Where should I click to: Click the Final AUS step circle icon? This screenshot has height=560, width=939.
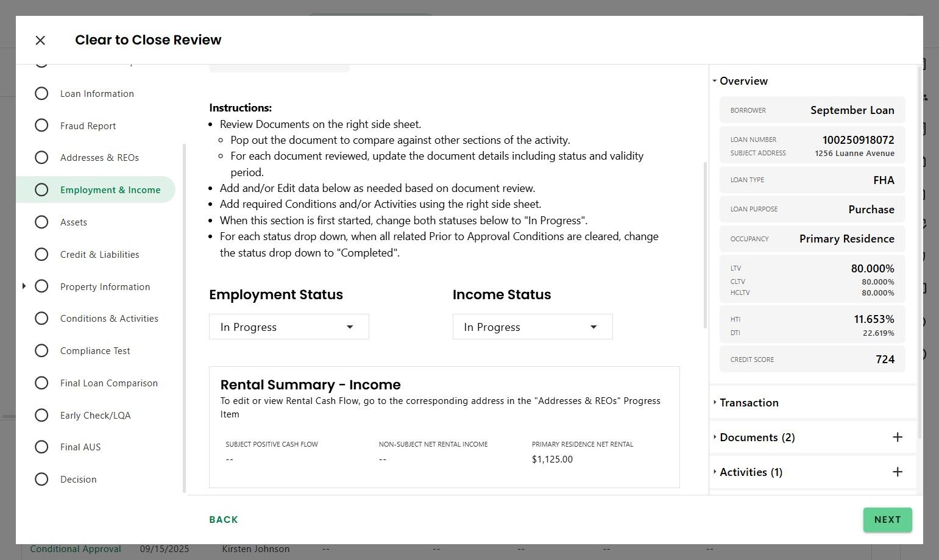pos(41,447)
